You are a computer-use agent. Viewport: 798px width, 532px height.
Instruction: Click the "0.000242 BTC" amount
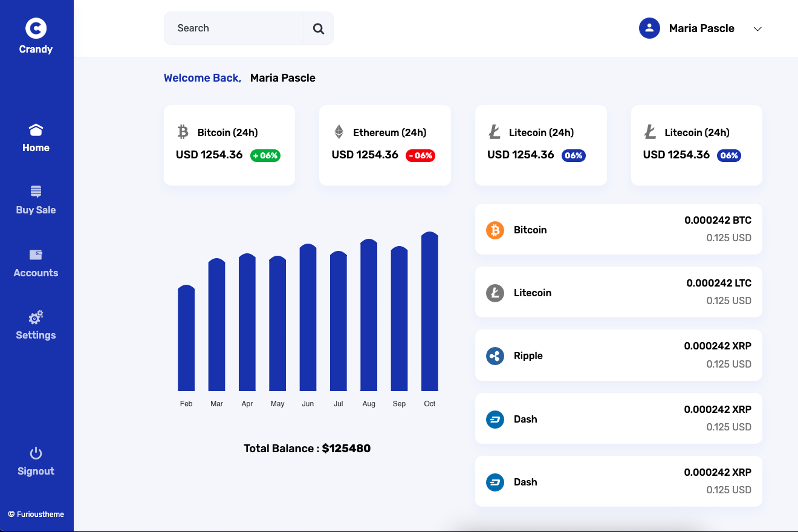pos(718,221)
